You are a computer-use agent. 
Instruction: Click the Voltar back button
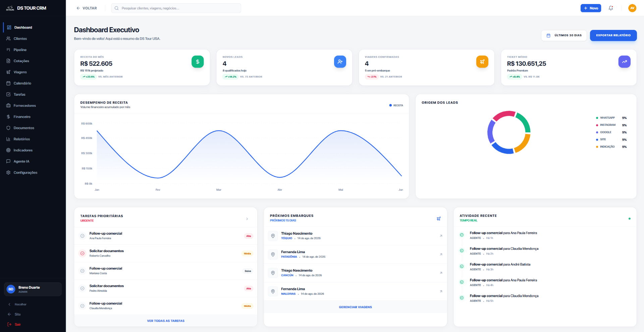[87, 8]
